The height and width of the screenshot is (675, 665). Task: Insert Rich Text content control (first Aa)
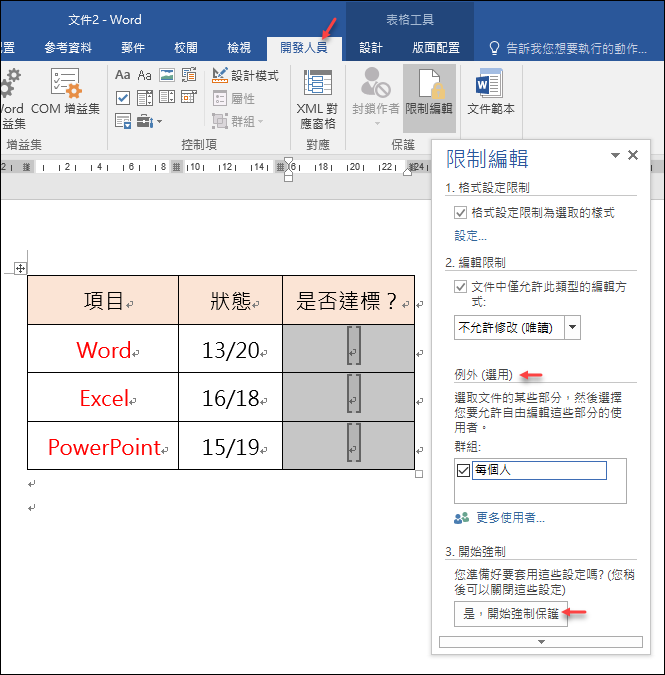click(123, 75)
